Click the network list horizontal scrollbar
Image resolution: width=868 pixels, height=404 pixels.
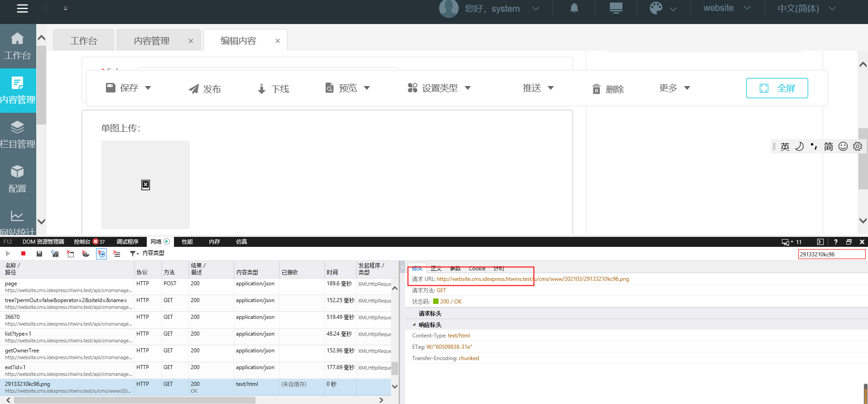pyautogui.click(x=135, y=400)
